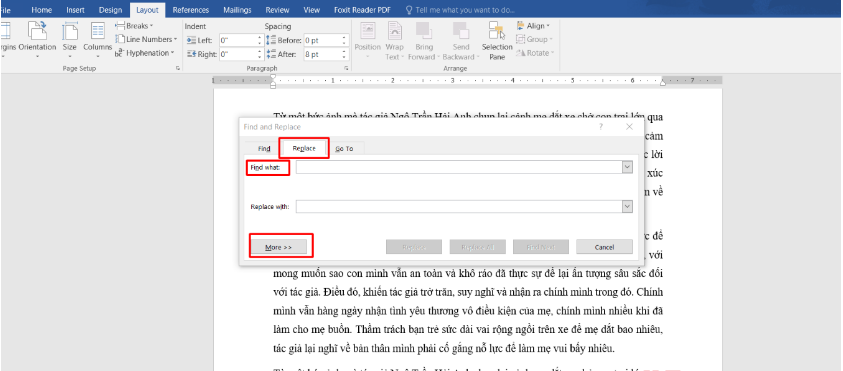Open the Group dropdown
This screenshot has width=843, height=371.
pyautogui.click(x=534, y=39)
